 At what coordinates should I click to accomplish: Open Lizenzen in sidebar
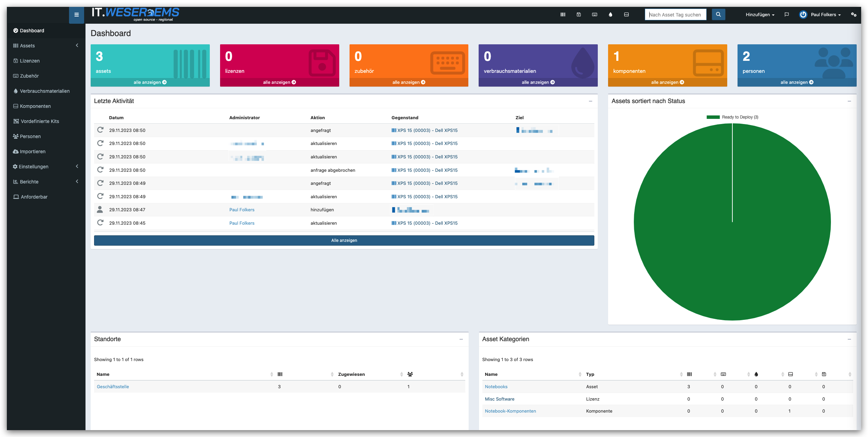click(46, 61)
